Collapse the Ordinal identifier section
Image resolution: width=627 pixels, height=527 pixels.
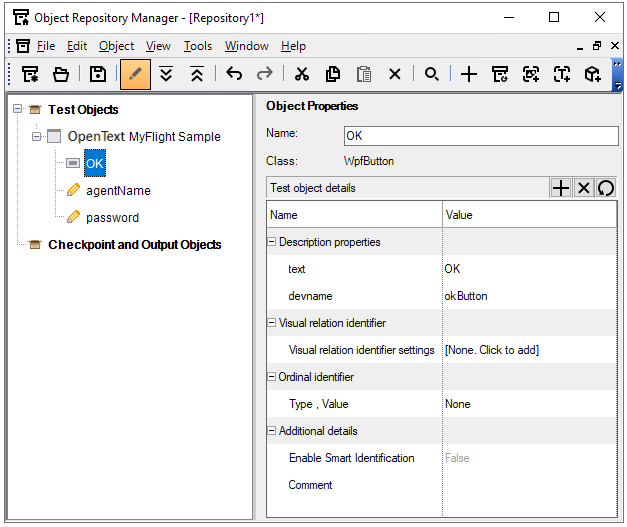pyautogui.click(x=272, y=377)
